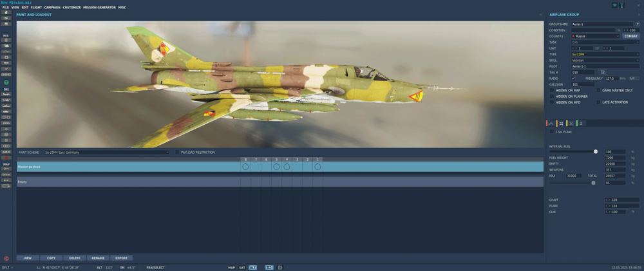Click the fit-view icon next to ALT
Viewport: 644px width, 271px height.
269,267
